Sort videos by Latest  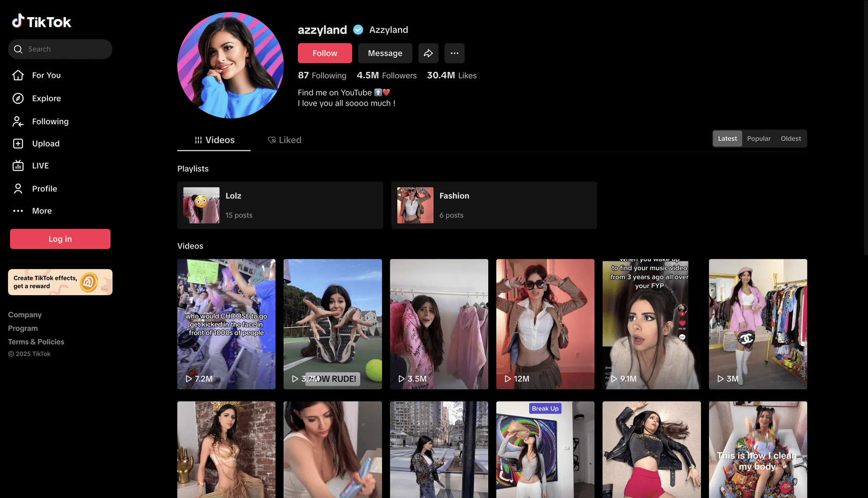coord(727,138)
